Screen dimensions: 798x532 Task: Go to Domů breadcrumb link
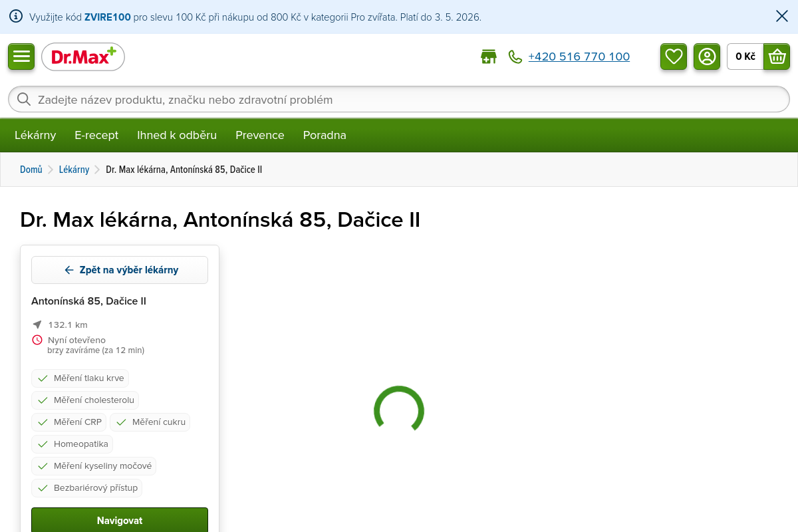(x=31, y=170)
